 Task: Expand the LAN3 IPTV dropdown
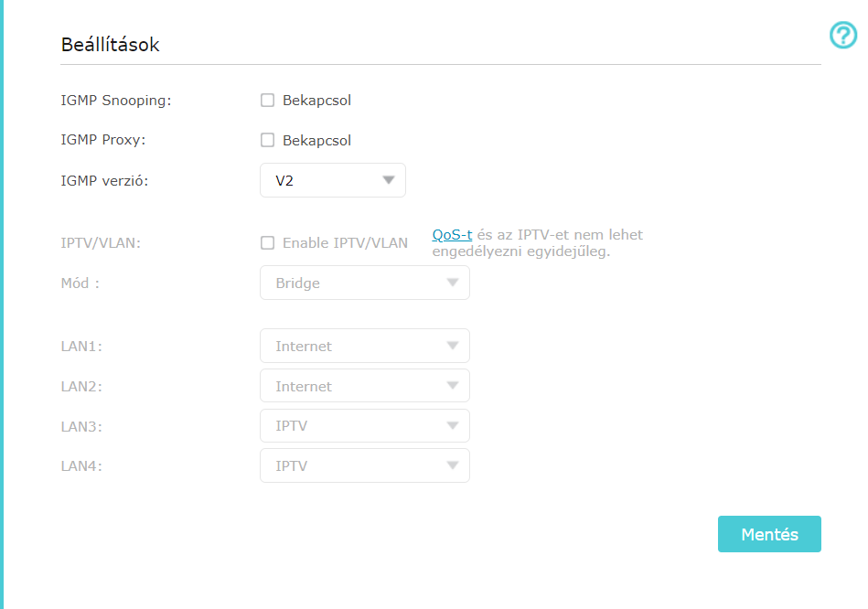[x=364, y=426]
